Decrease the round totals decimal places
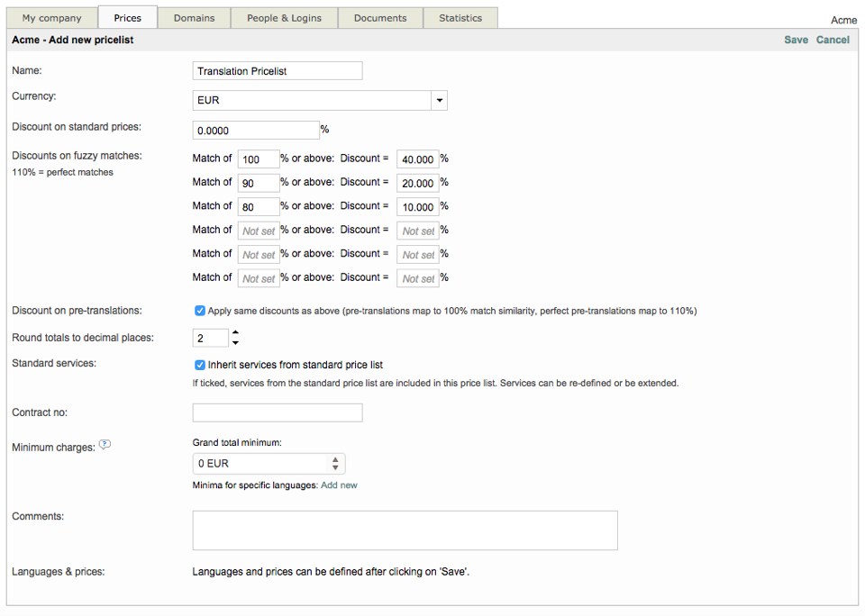The height and width of the screenshot is (616, 865). tap(235, 343)
